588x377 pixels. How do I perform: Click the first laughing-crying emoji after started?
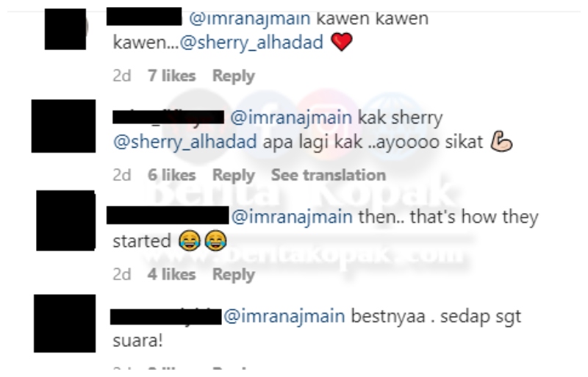point(189,240)
